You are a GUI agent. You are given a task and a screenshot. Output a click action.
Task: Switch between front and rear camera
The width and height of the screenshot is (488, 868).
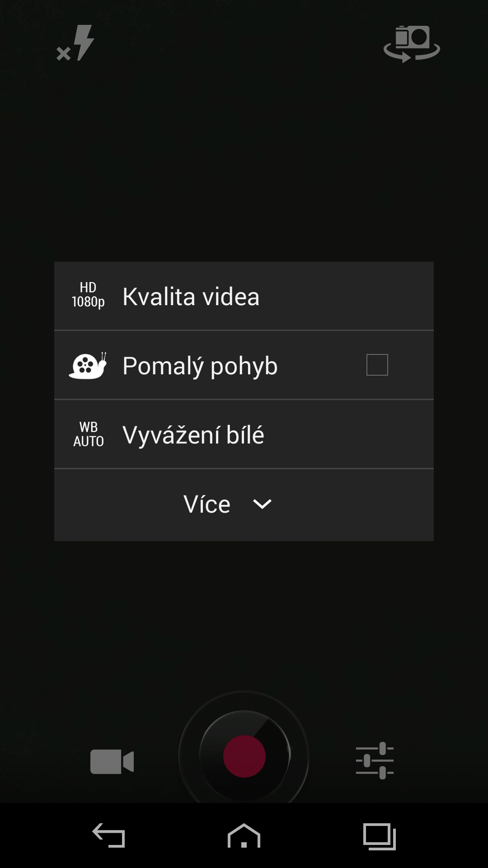[x=412, y=44]
